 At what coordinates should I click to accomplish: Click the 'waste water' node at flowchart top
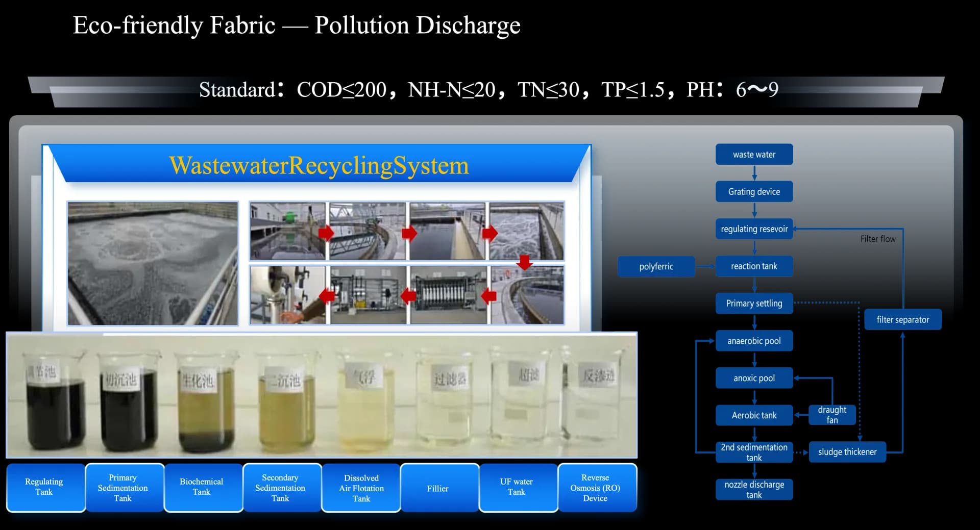click(754, 154)
